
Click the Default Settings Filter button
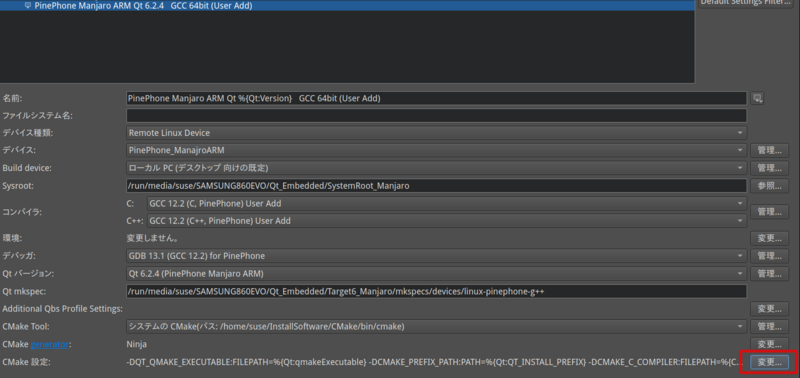745,3
